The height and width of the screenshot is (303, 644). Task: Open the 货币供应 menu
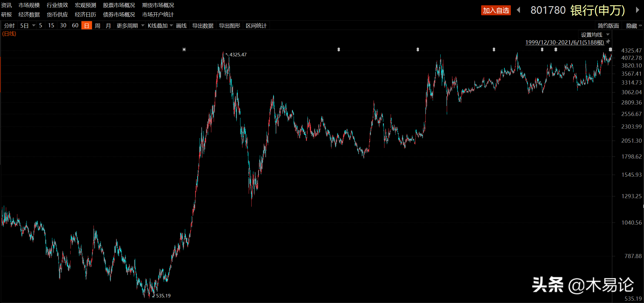(x=57, y=14)
